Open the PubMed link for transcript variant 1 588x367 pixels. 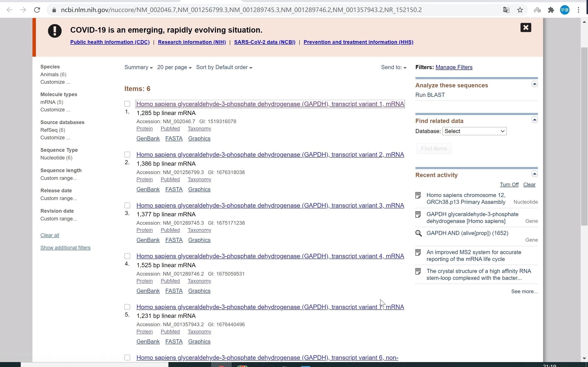point(170,128)
